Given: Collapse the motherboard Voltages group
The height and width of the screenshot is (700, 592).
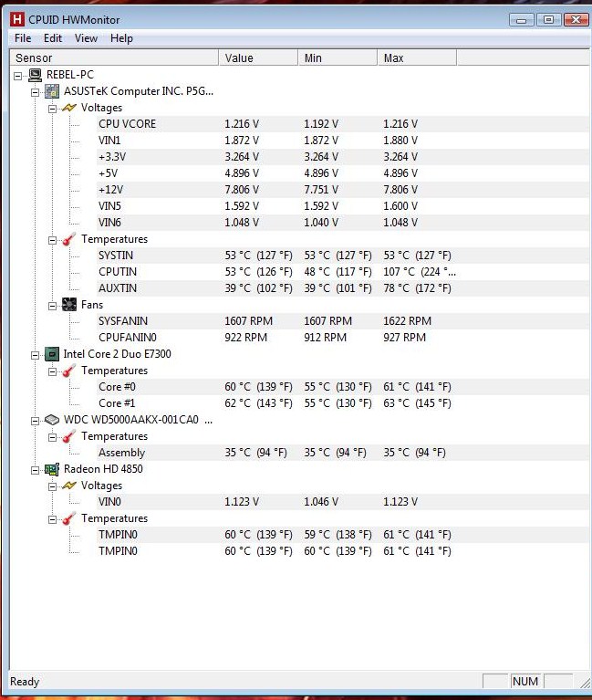Looking at the screenshot, I should coord(52,109).
